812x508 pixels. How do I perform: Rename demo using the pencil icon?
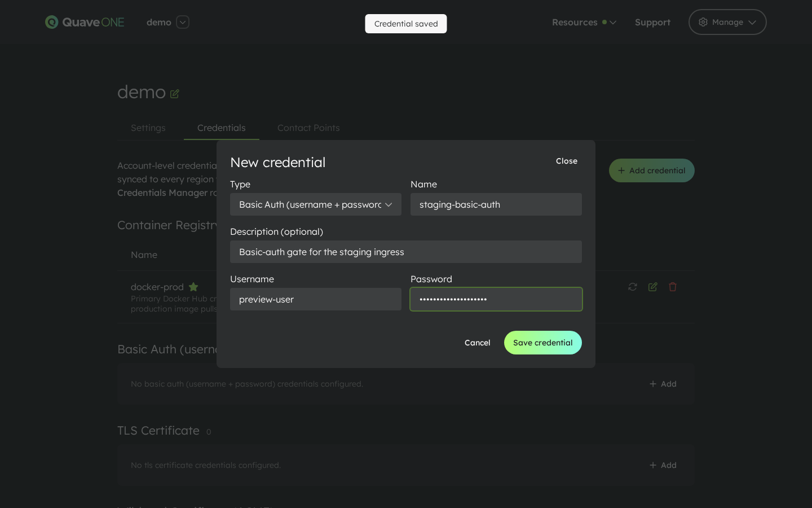(x=175, y=93)
